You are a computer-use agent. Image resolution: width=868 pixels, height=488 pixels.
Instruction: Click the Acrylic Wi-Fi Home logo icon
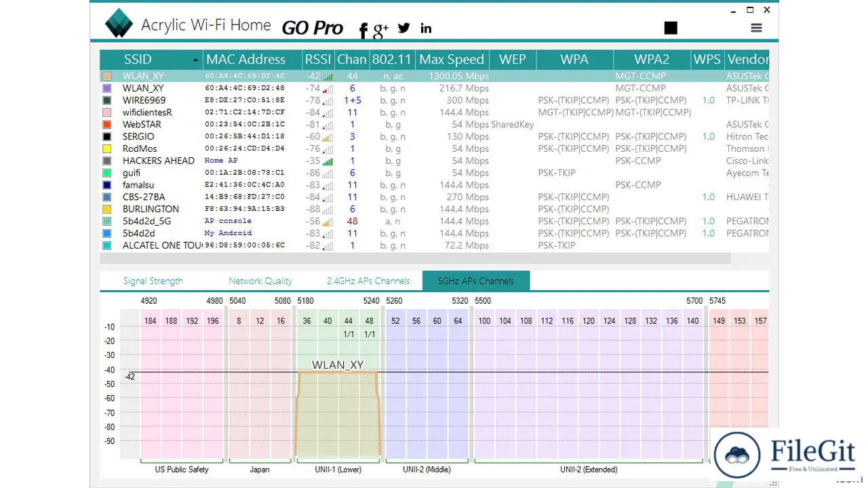pyautogui.click(x=119, y=23)
